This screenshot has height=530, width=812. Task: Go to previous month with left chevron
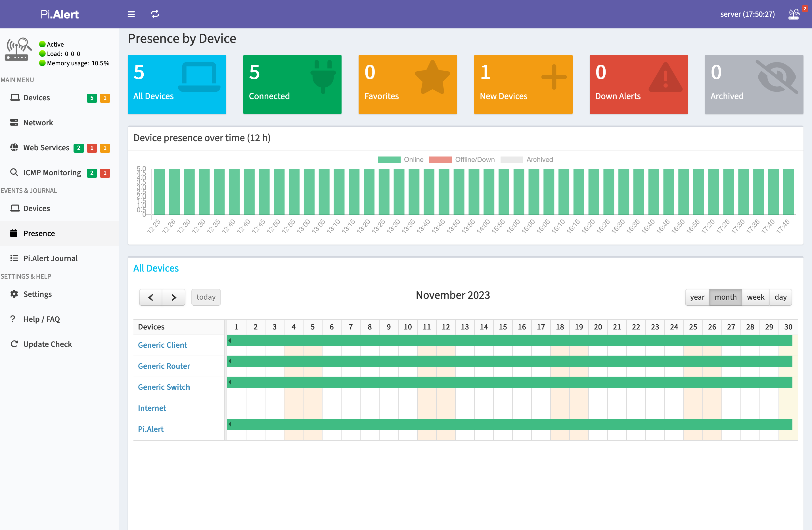click(x=150, y=297)
